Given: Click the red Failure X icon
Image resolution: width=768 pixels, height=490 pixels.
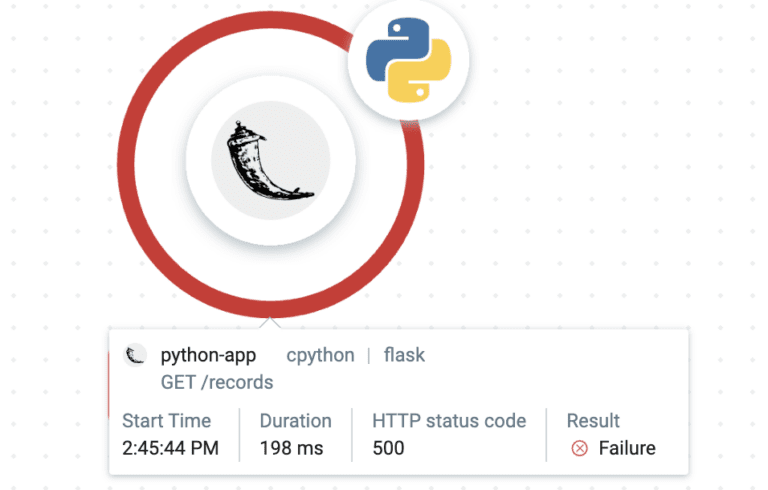Looking at the screenshot, I should pyautogui.click(x=579, y=448).
